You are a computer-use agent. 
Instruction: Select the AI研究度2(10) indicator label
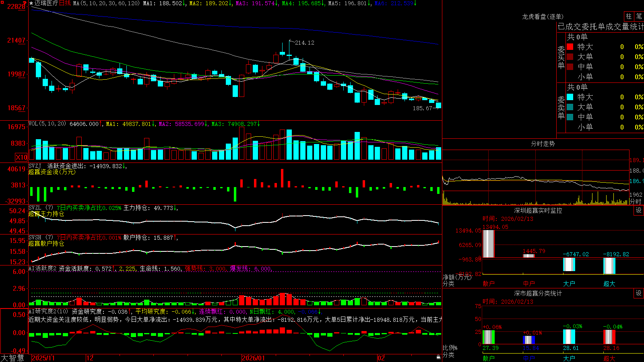(48, 311)
